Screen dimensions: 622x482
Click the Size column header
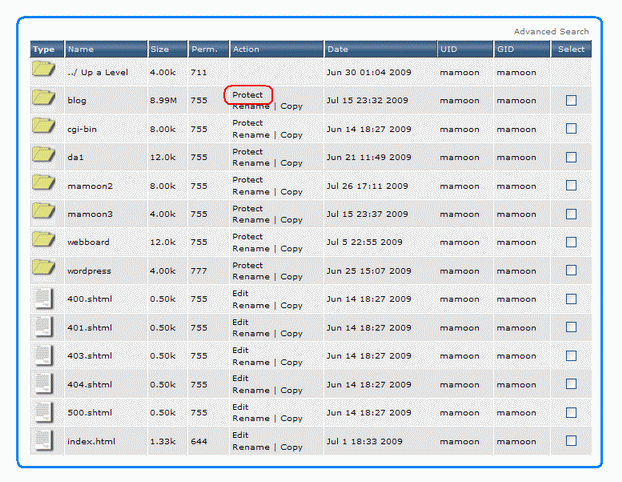click(x=160, y=48)
